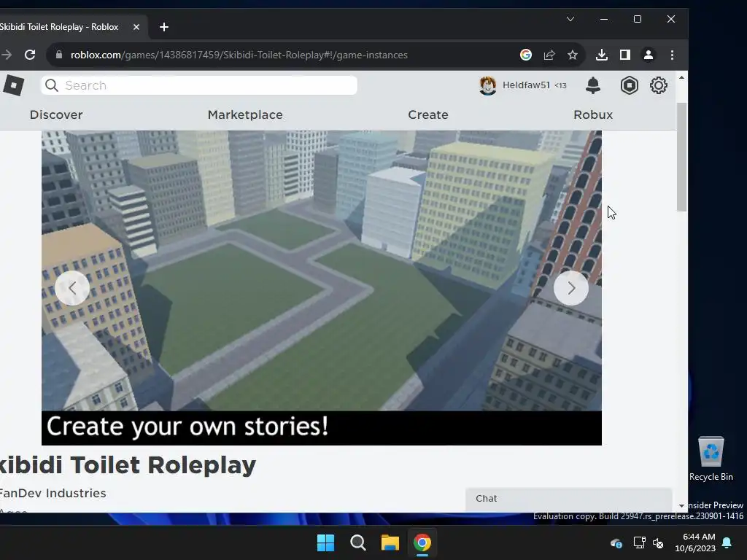Open the Heldfaw51 avatar profile
The height and width of the screenshot is (560, 747).
pos(487,85)
